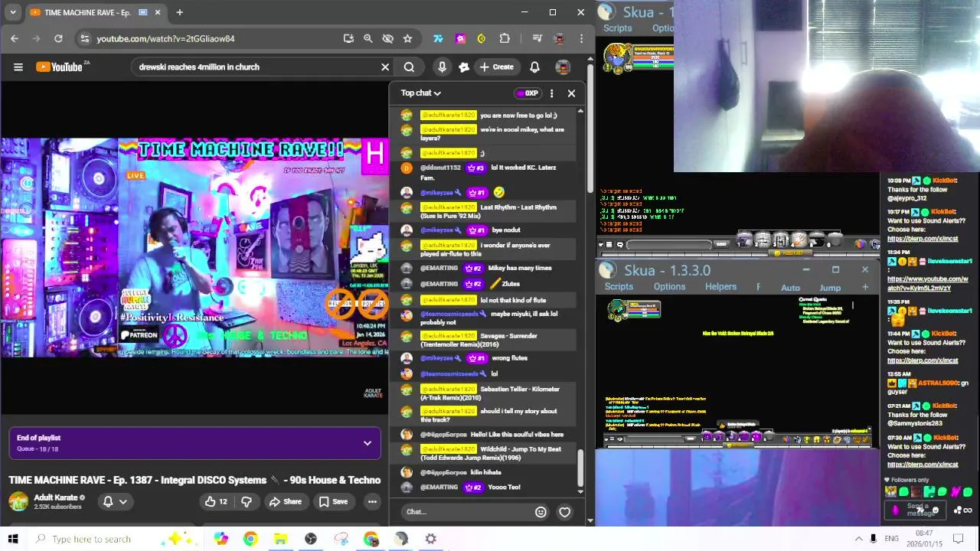Show hidden system tray icons
This screenshot has height=551, width=980.
click(x=858, y=539)
